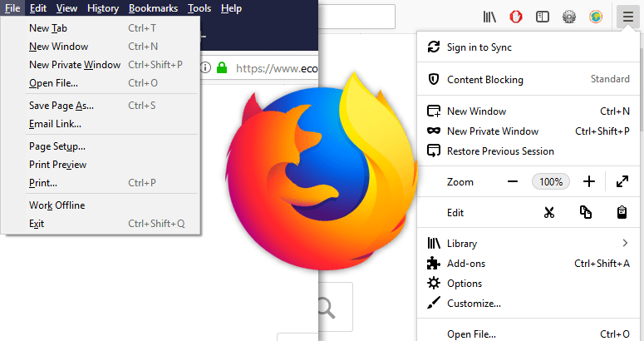Open the Bookmarks menu in menu bar
The width and height of the screenshot is (644, 341).
(153, 8)
